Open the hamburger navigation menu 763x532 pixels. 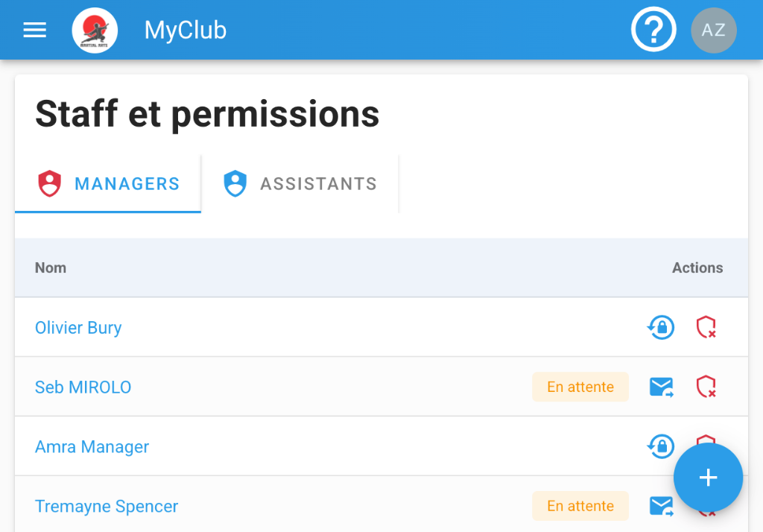coord(34,30)
